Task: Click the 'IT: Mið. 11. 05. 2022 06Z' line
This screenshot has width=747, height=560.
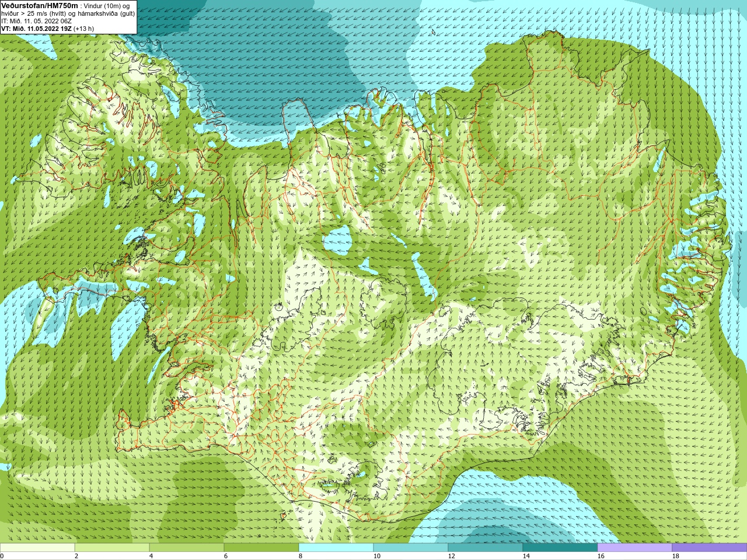Action: click(x=36, y=21)
